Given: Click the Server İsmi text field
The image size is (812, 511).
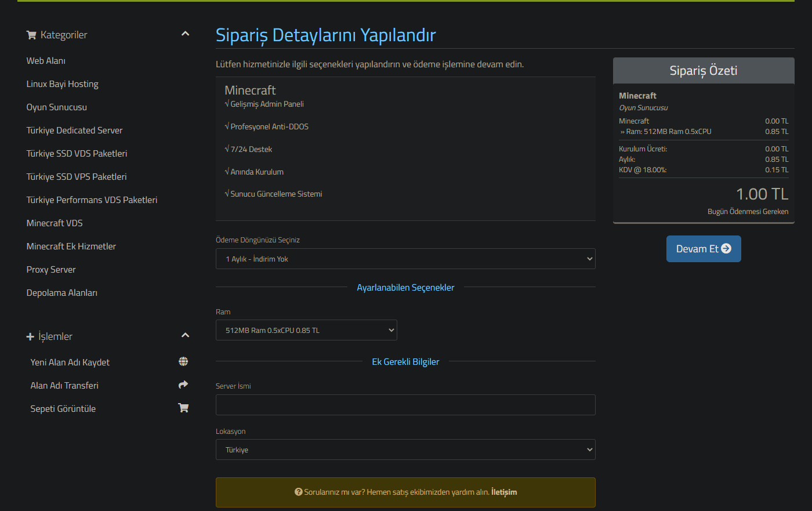Looking at the screenshot, I should tap(405, 405).
